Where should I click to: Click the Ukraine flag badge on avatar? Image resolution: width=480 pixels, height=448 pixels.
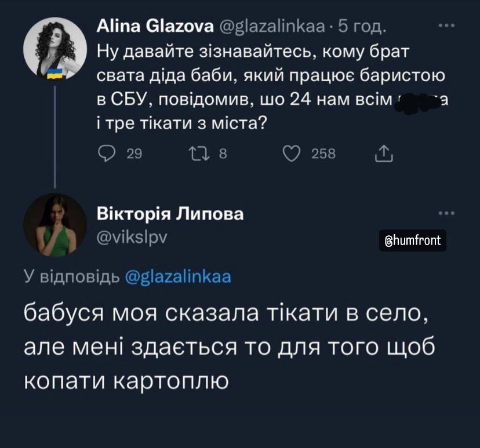coord(54,74)
